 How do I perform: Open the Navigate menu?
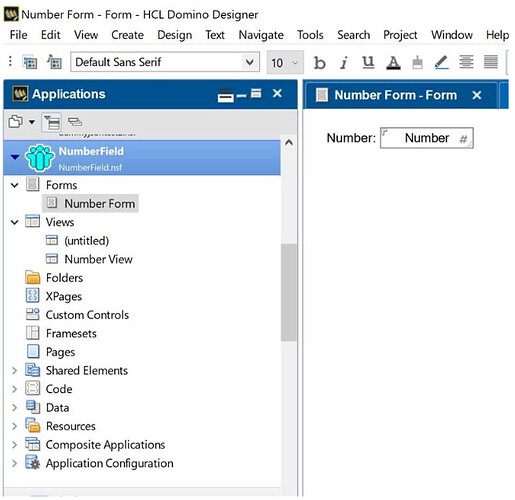point(261,35)
